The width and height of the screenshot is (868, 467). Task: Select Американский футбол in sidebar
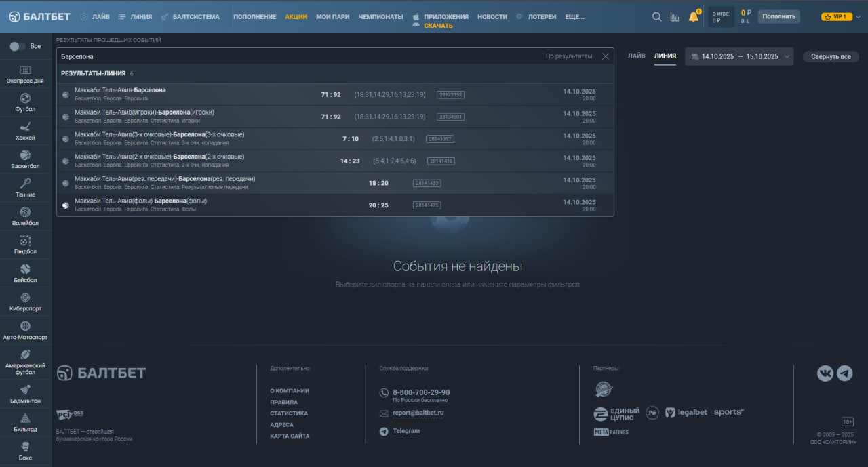[x=25, y=363]
